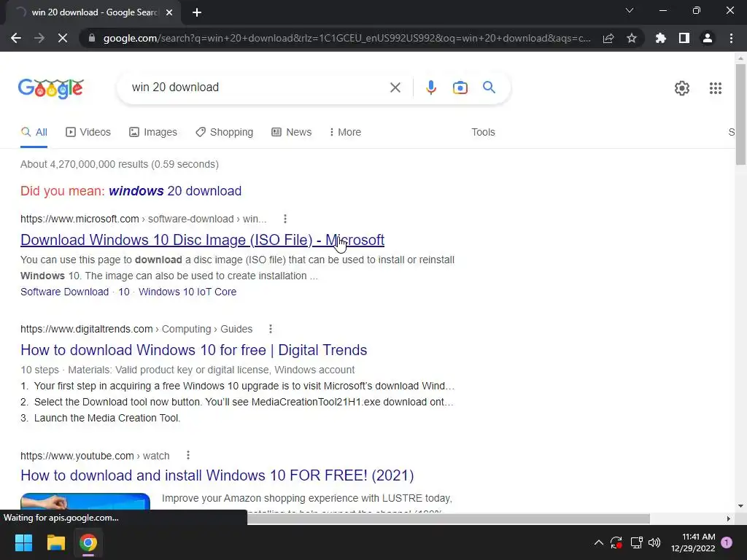Viewport: 747px width, 560px height.
Task: Switch to the Images tab
Action: pos(153,133)
